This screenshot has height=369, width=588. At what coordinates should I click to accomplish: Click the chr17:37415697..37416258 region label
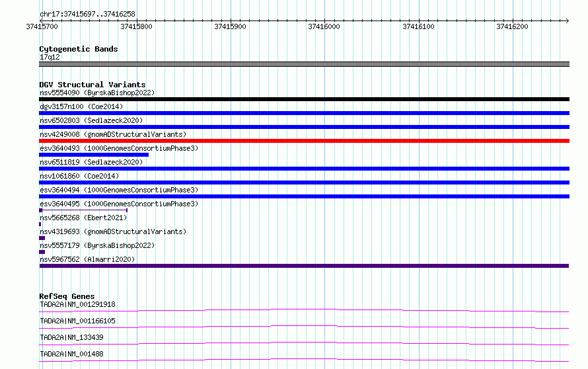tap(87, 14)
